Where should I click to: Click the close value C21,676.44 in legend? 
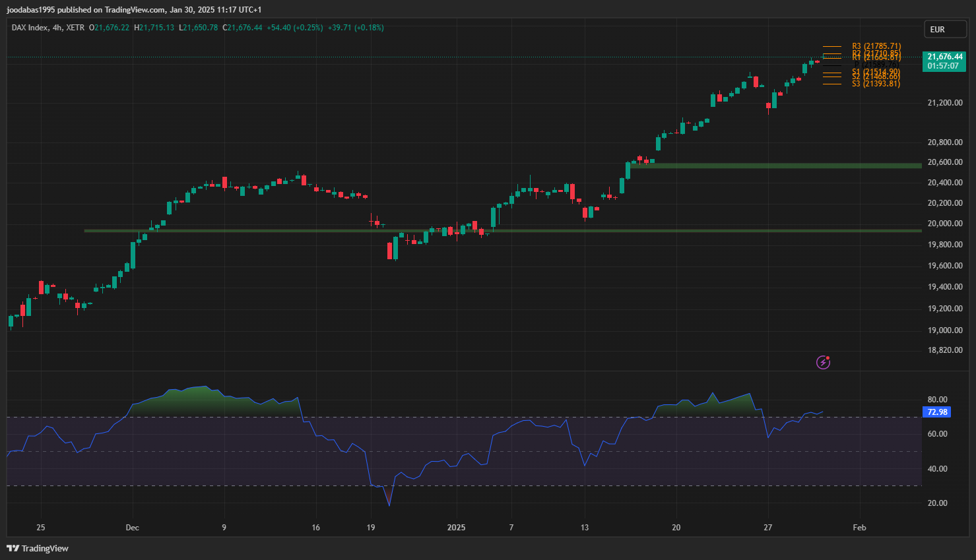pyautogui.click(x=242, y=28)
